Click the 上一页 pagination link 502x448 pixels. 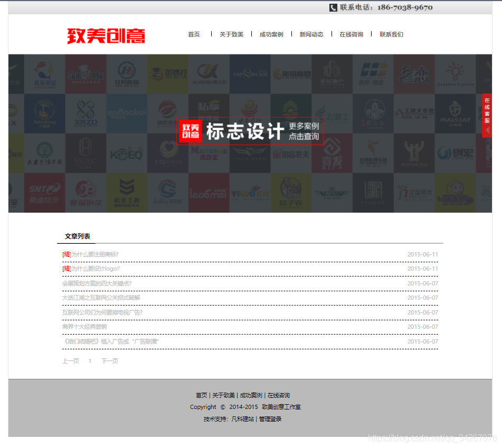click(70, 361)
